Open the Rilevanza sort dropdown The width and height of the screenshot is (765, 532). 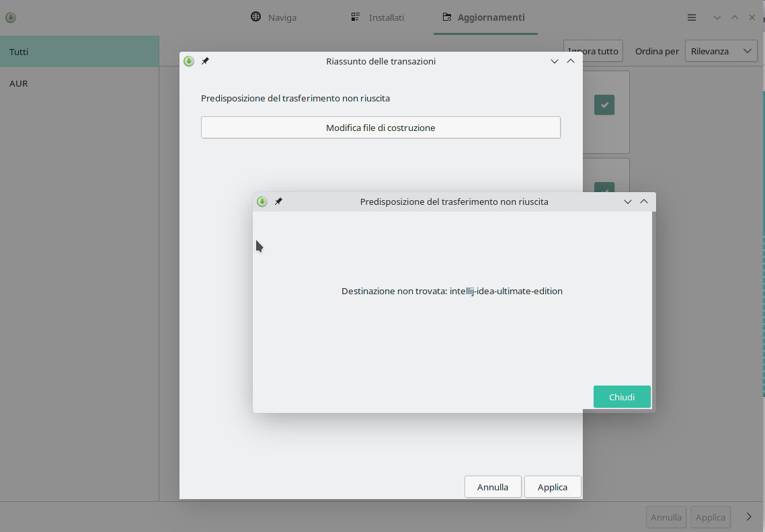pyautogui.click(x=721, y=50)
